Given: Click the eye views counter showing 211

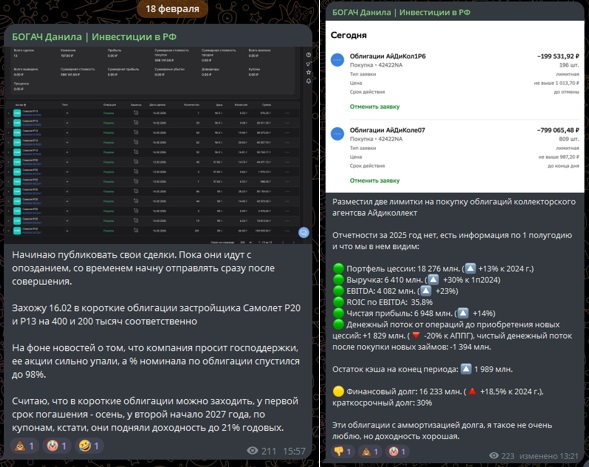Looking at the screenshot, I should (261, 451).
